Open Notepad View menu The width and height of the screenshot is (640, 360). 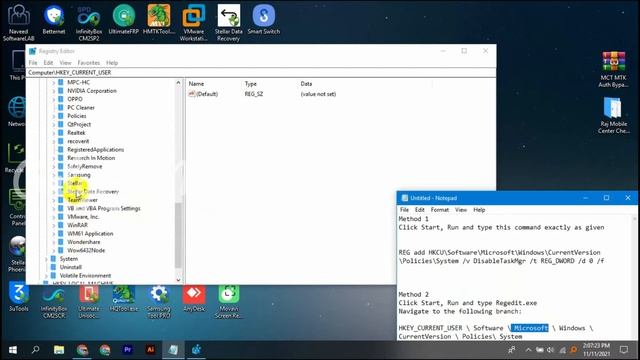coord(461,210)
